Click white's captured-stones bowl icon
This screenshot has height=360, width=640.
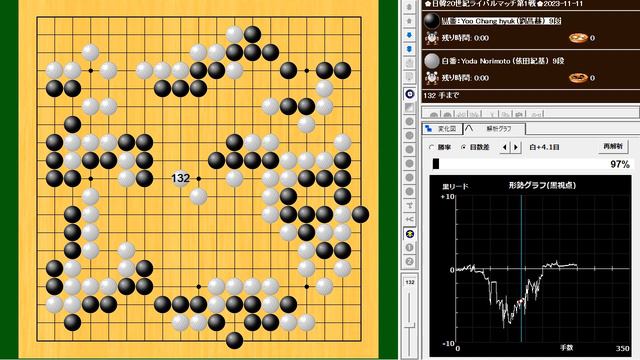click(578, 78)
